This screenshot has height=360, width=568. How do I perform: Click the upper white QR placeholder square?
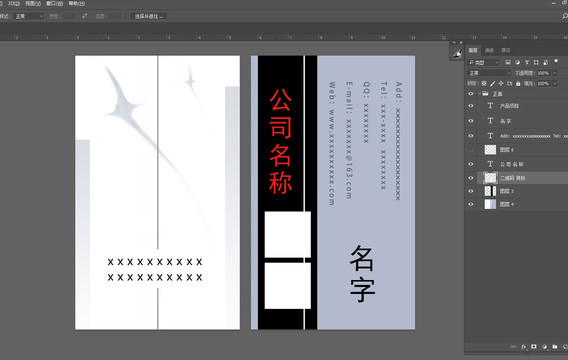288,235
